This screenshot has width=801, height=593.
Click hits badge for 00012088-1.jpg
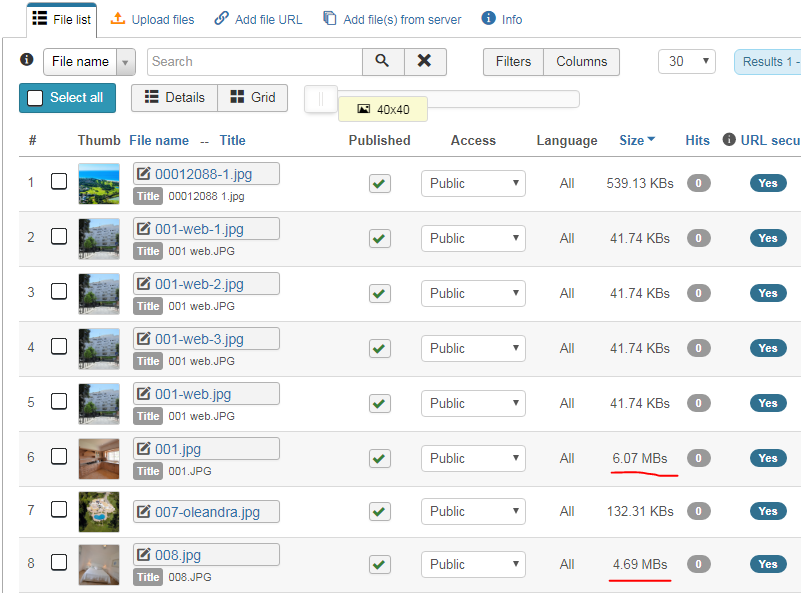click(698, 183)
